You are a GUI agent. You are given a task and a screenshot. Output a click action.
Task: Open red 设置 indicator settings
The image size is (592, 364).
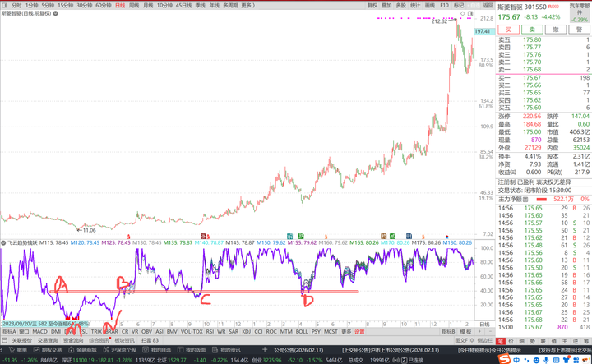pos(359,332)
